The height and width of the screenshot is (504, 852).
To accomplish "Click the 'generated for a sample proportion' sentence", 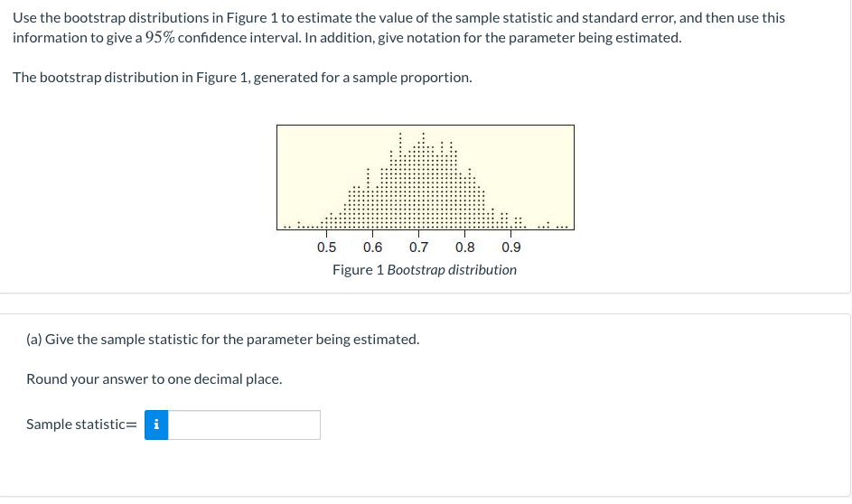I will pos(361,78).
